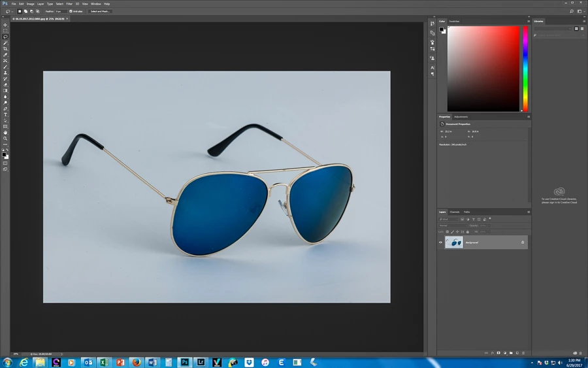Click the Paragraph panel icon
This screenshot has width=588, height=368.
click(433, 75)
